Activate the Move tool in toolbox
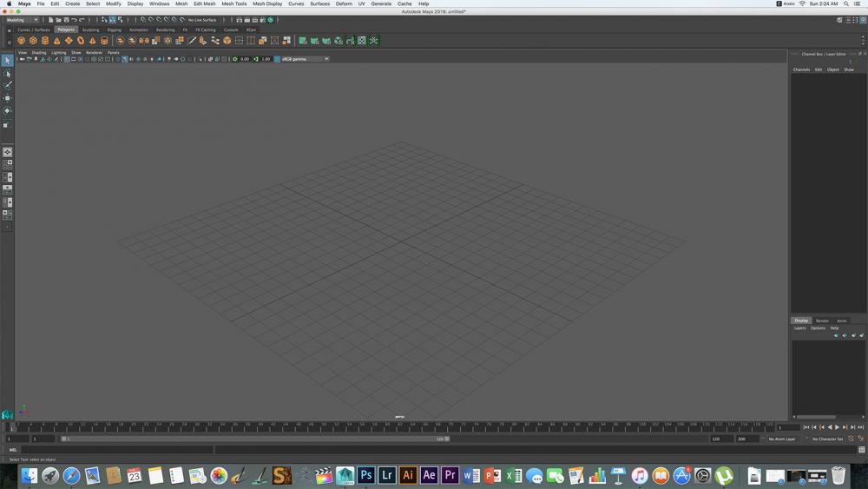Viewport: 868px width, 489px height. (x=7, y=98)
